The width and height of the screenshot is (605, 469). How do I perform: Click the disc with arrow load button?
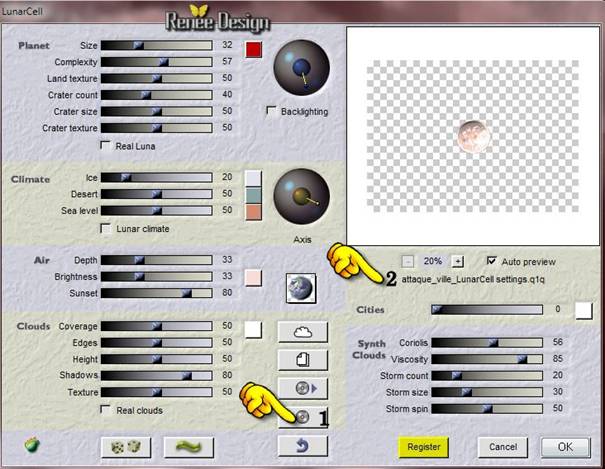[x=303, y=388]
